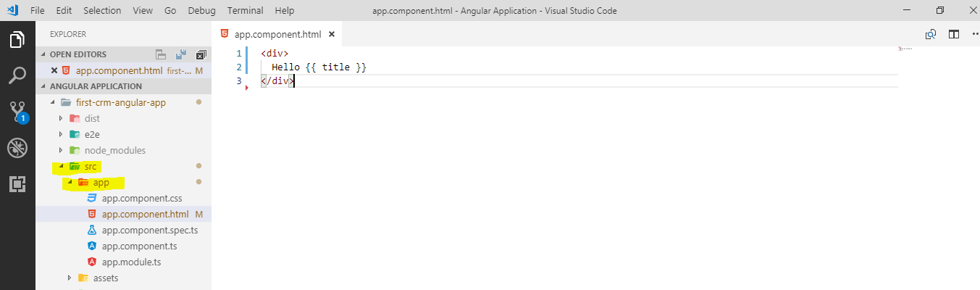Open changes icon in editor toolbar
This screenshot has height=290, width=980.
(931, 34)
